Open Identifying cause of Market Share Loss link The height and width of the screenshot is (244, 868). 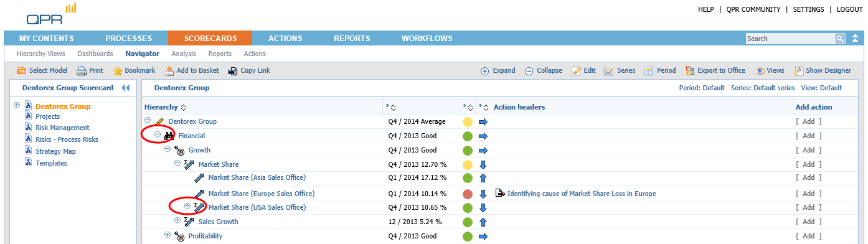(582, 194)
